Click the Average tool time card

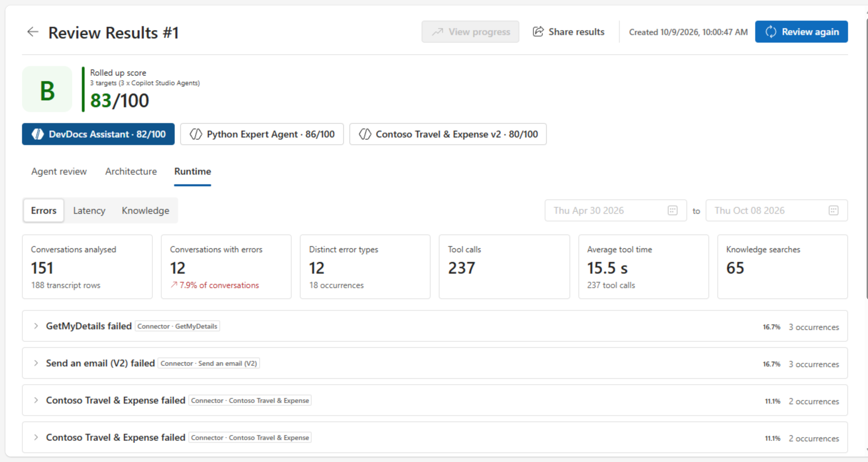tap(643, 267)
